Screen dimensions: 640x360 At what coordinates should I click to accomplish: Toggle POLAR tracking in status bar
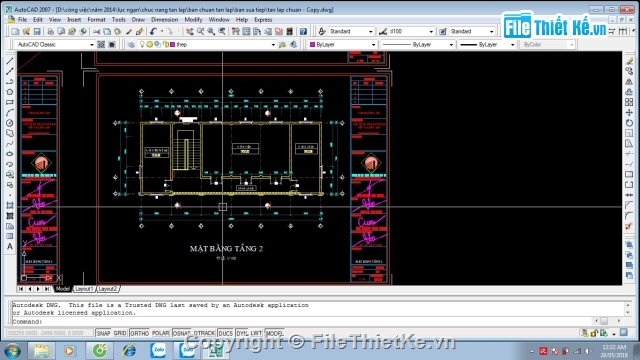coord(160,333)
